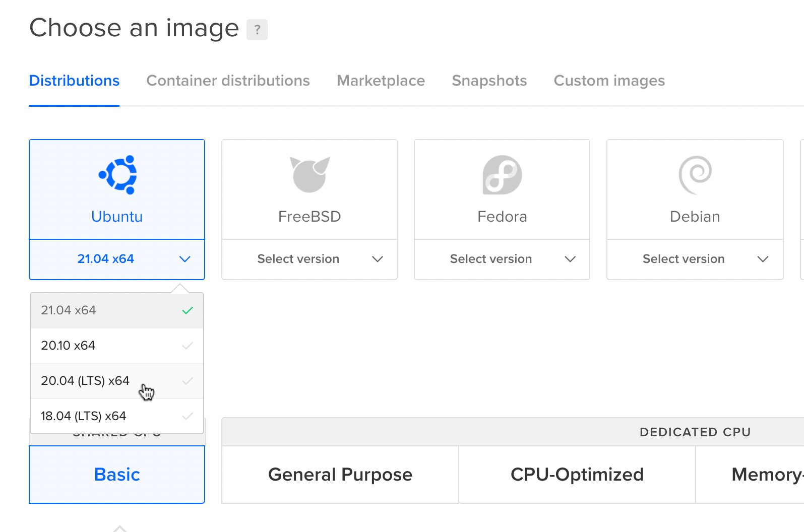Click the chevron arrow in Ubuntu version box
Image resolution: width=804 pixels, height=532 pixels.
pos(185,259)
